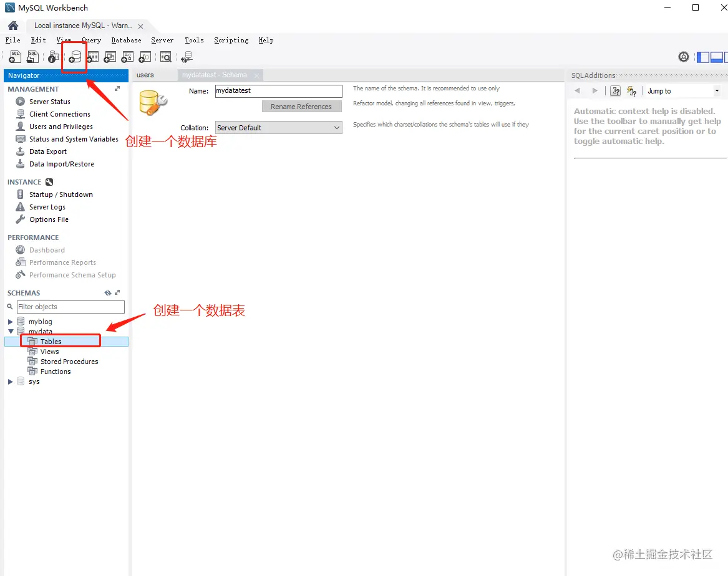Minimize the MySQL Workbench window
This screenshot has height=576, width=728.
[x=667, y=7]
